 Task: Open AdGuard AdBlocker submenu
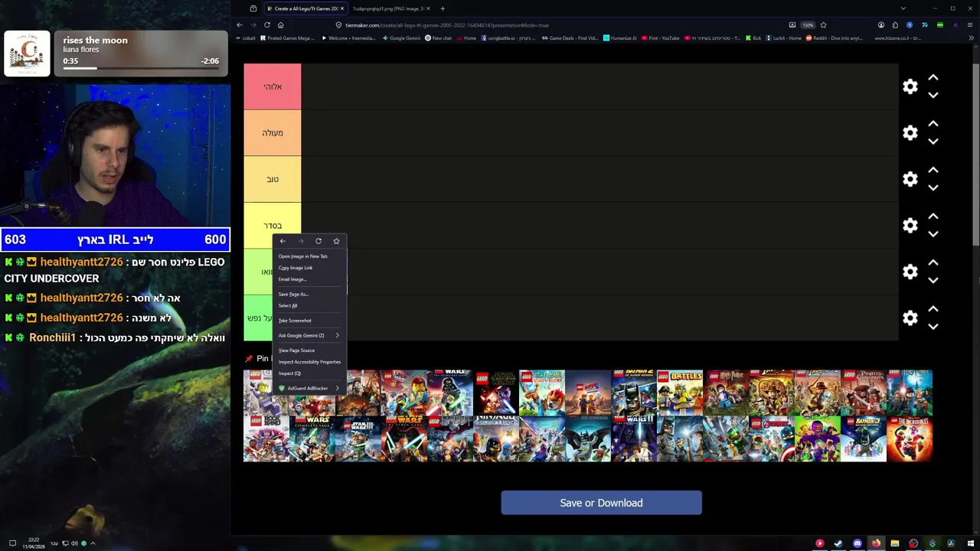pyautogui.click(x=309, y=388)
